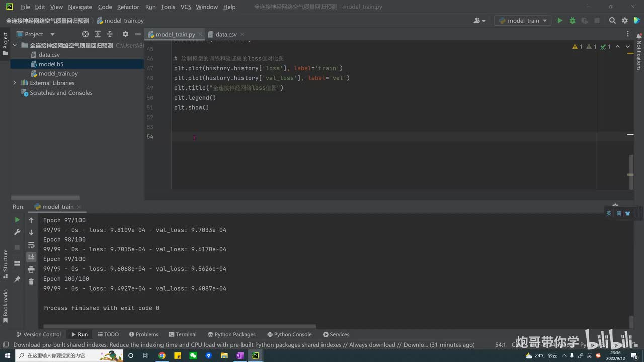This screenshot has height=362, width=644.
Task: Go to next highlighted error chevron
Action: [628, 47]
